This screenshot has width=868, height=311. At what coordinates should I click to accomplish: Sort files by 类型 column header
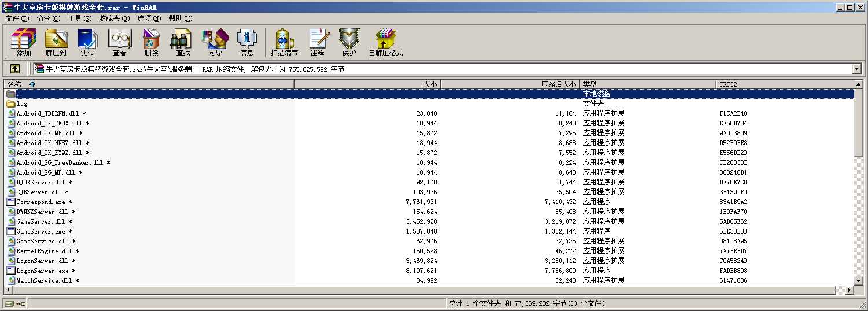[x=648, y=84]
